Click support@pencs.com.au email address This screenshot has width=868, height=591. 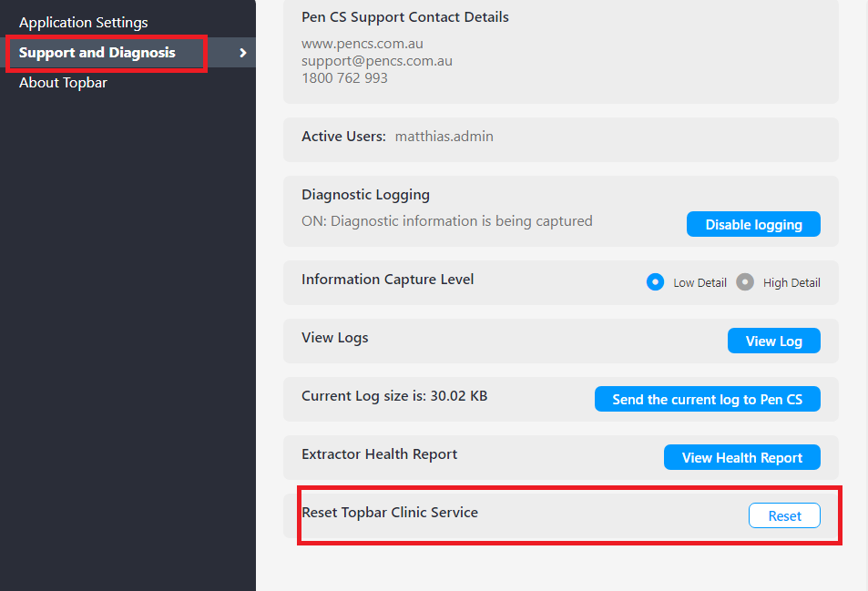(377, 61)
